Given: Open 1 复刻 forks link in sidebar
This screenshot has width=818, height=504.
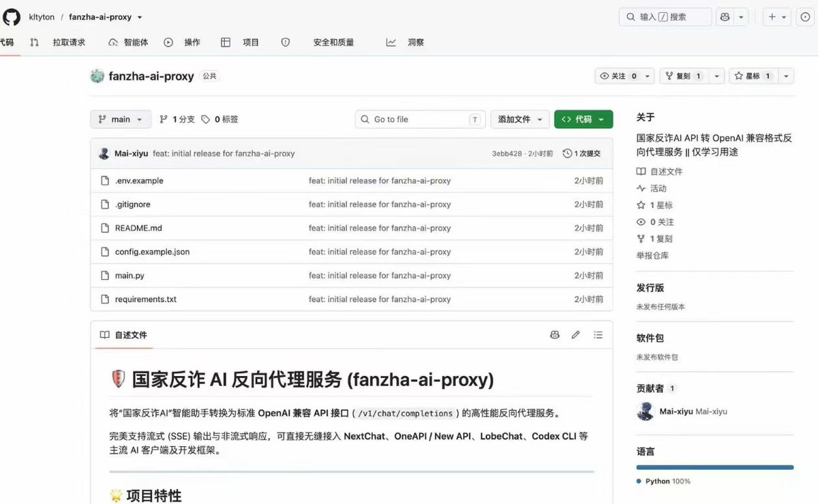Looking at the screenshot, I should point(654,239).
